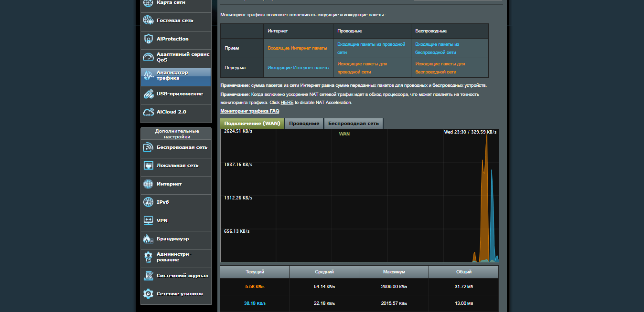Open the Administration gear icon
The width and height of the screenshot is (644, 312).
click(x=148, y=257)
